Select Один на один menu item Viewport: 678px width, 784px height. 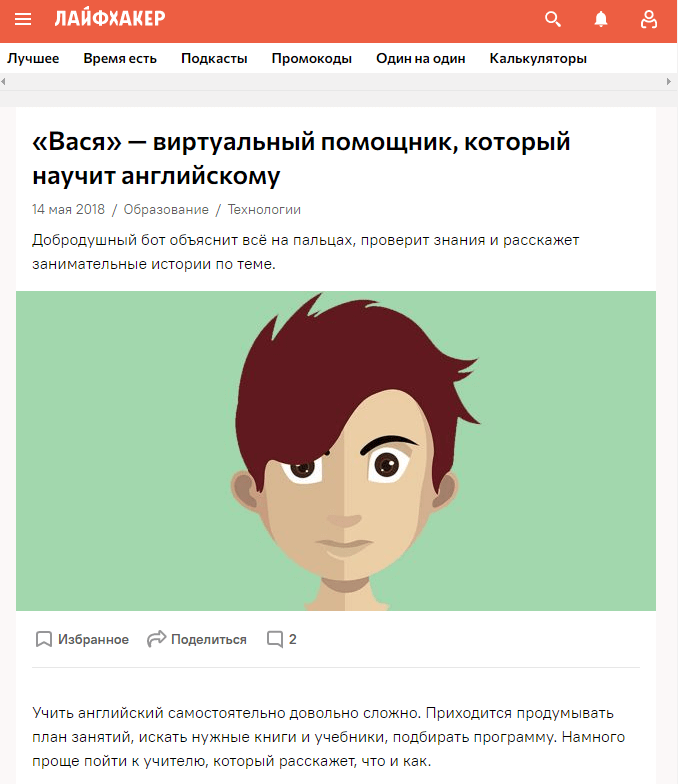[420, 58]
